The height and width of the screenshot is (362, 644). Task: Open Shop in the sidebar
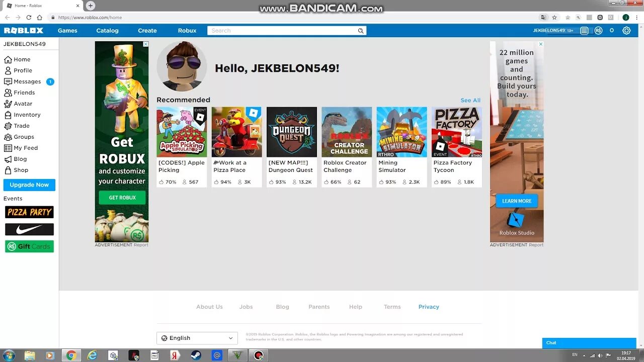[16, 170]
